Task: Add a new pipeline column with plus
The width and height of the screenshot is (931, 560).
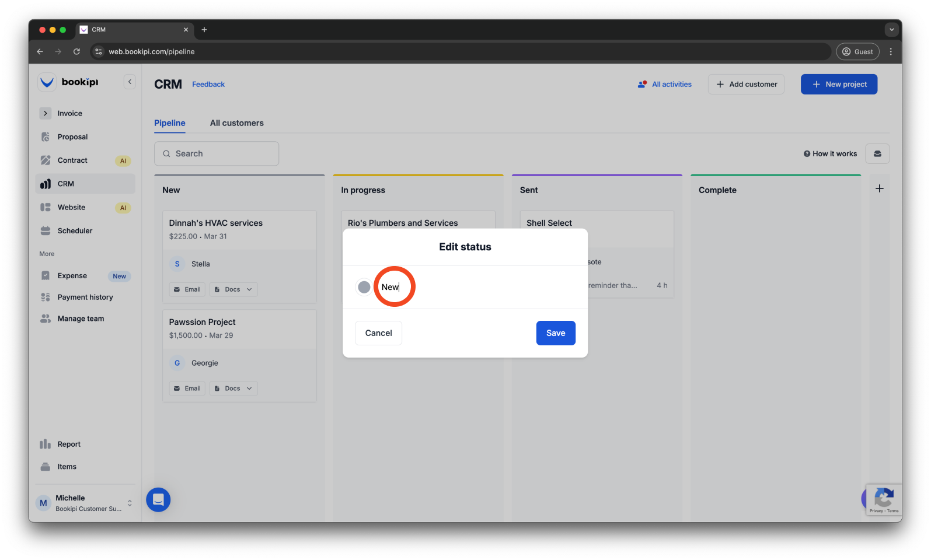Action: click(x=880, y=188)
